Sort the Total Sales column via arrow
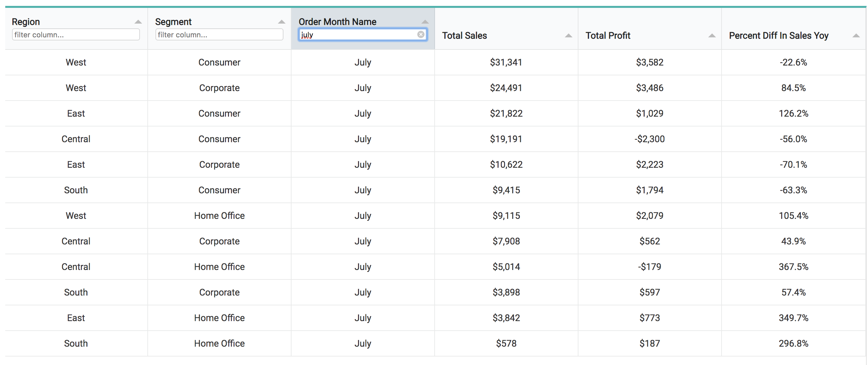 [568, 36]
